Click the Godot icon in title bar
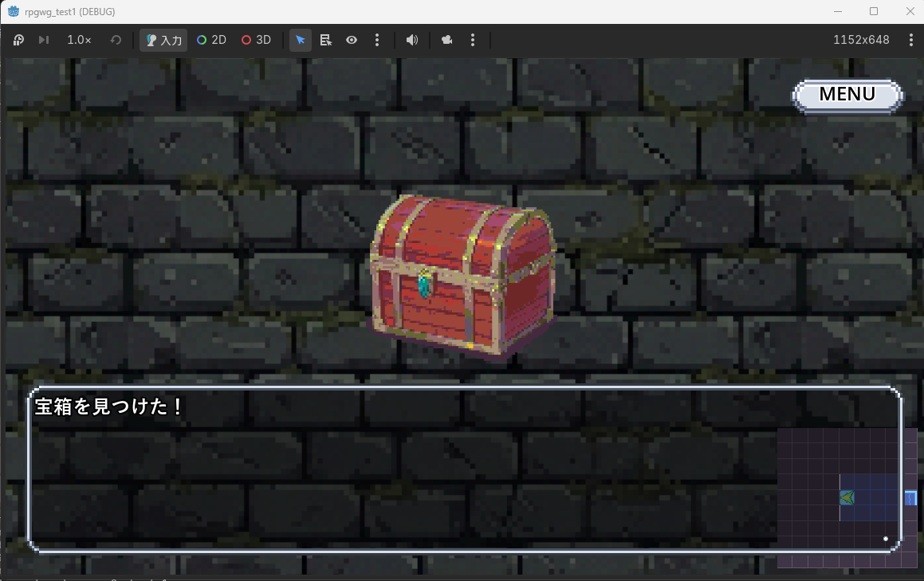924x581 pixels. [13, 11]
